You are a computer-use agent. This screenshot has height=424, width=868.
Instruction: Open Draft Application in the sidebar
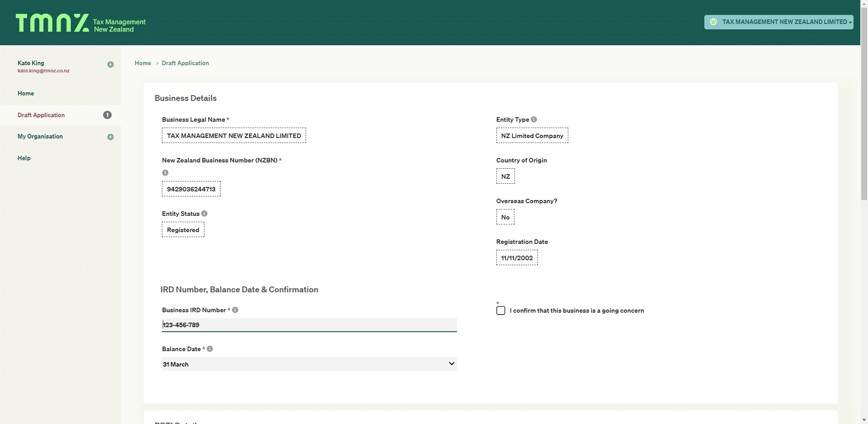pyautogui.click(x=41, y=115)
